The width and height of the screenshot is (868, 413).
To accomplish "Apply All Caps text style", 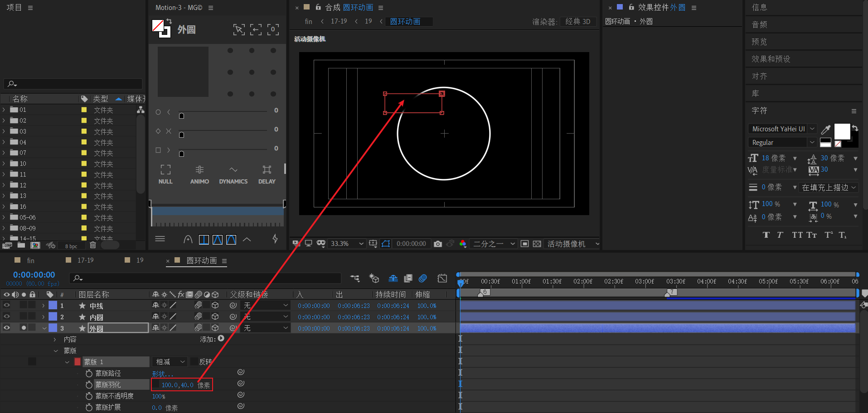I will tap(797, 235).
